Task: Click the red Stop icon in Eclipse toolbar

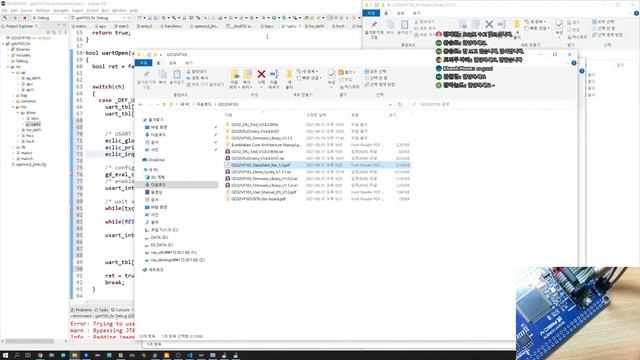Action: click(25, 18)
